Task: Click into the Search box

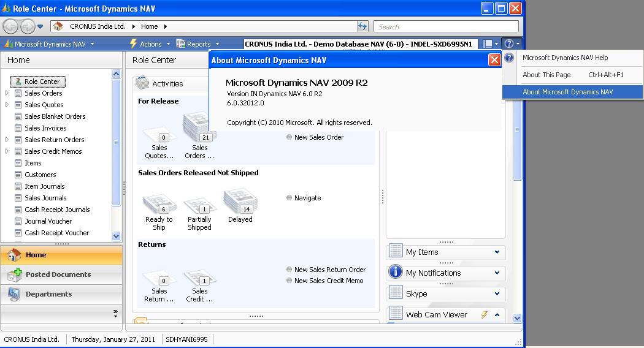Action: [x=446, y=27]
